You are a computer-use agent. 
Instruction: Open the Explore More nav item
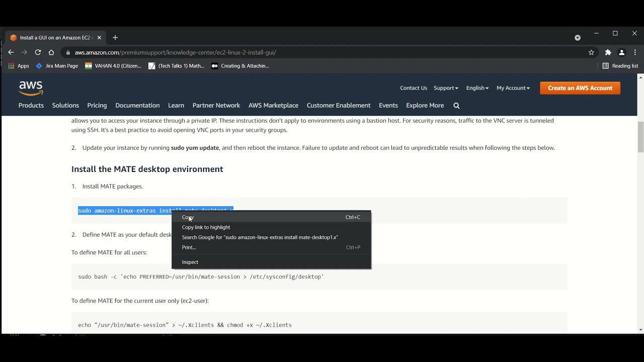425,106
